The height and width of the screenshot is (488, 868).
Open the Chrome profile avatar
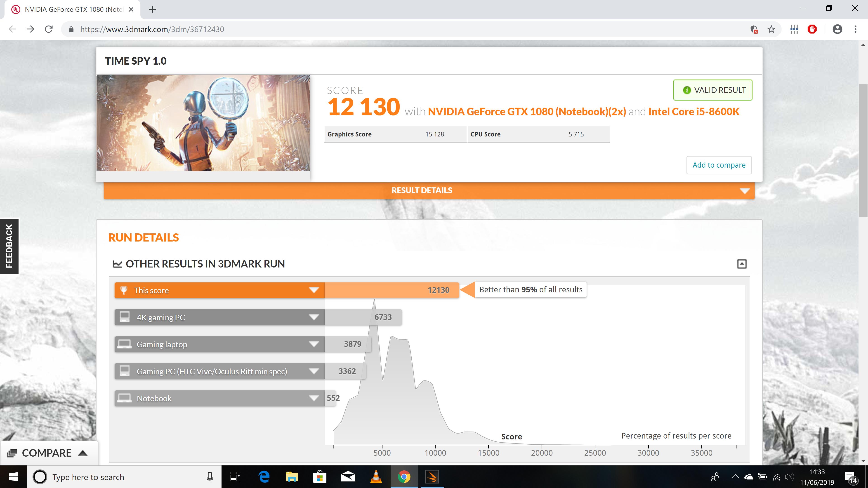point(837,29)
